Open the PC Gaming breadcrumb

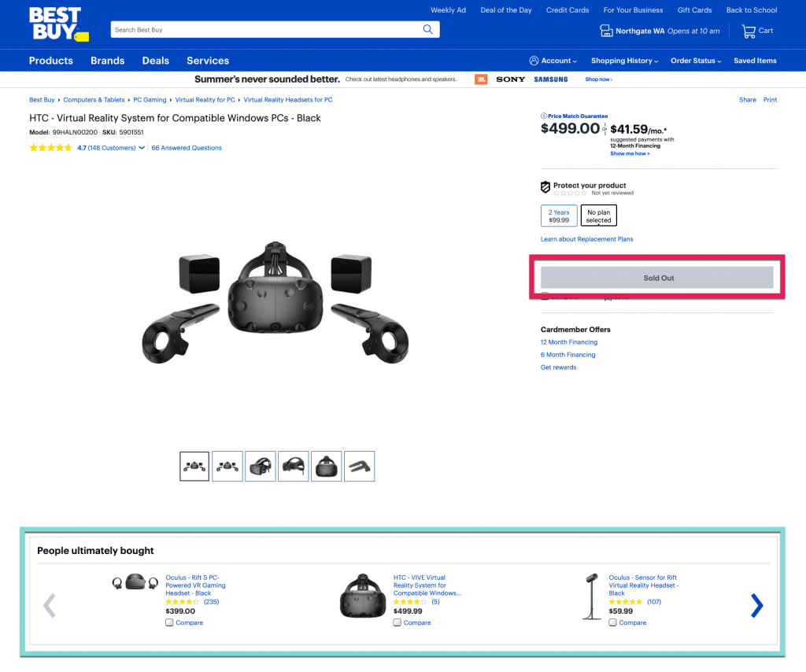150,100
